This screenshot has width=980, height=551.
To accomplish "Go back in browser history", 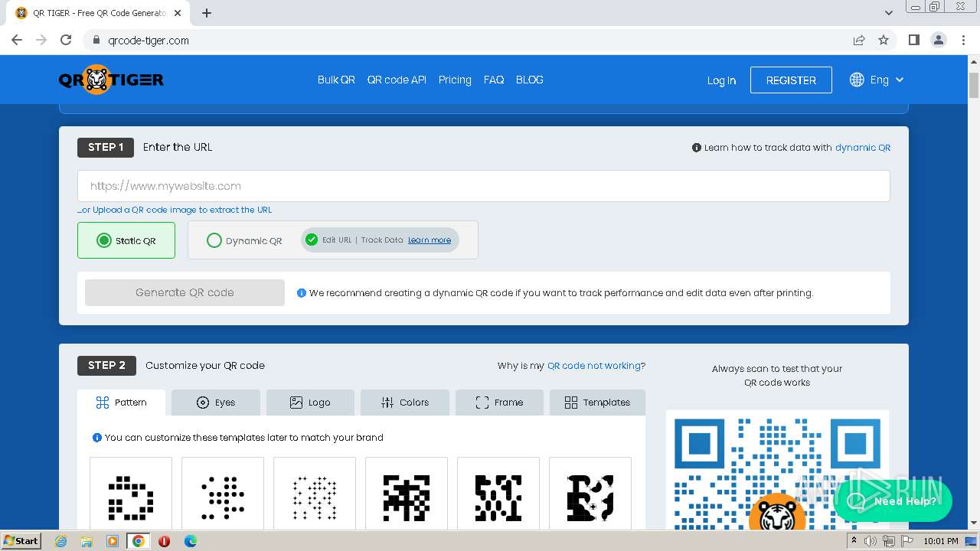I will pyautogui.click(x=17, y=40).
